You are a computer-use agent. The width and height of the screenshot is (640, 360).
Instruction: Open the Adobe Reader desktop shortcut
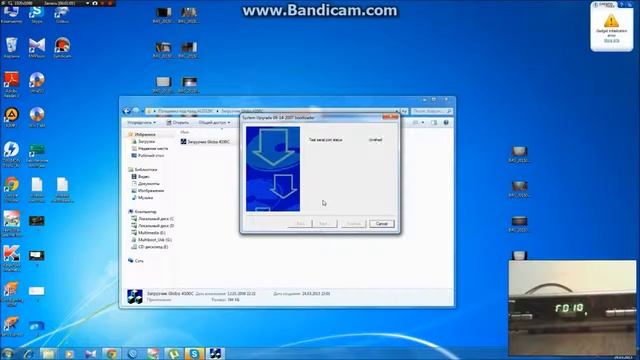(11, 84)
